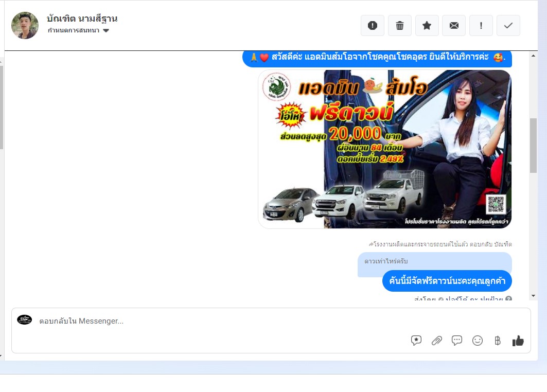Open the speech bubble quick replies icon

click(457, 341)
